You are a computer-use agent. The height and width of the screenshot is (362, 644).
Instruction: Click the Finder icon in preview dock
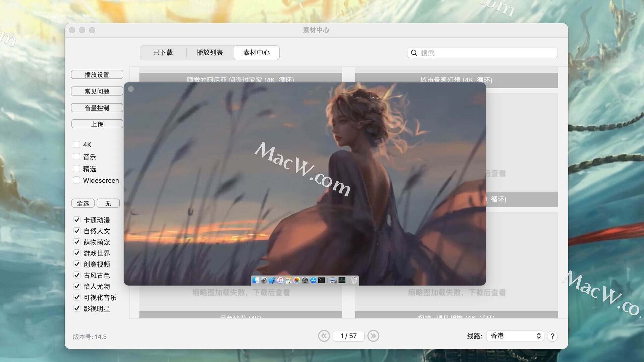tap(256, 280)
